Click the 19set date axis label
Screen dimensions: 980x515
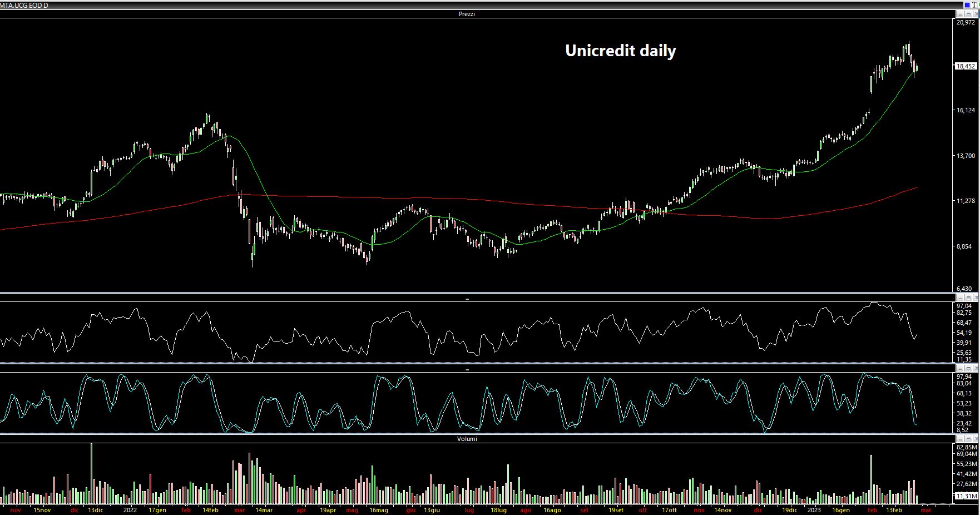pos(616,510)
